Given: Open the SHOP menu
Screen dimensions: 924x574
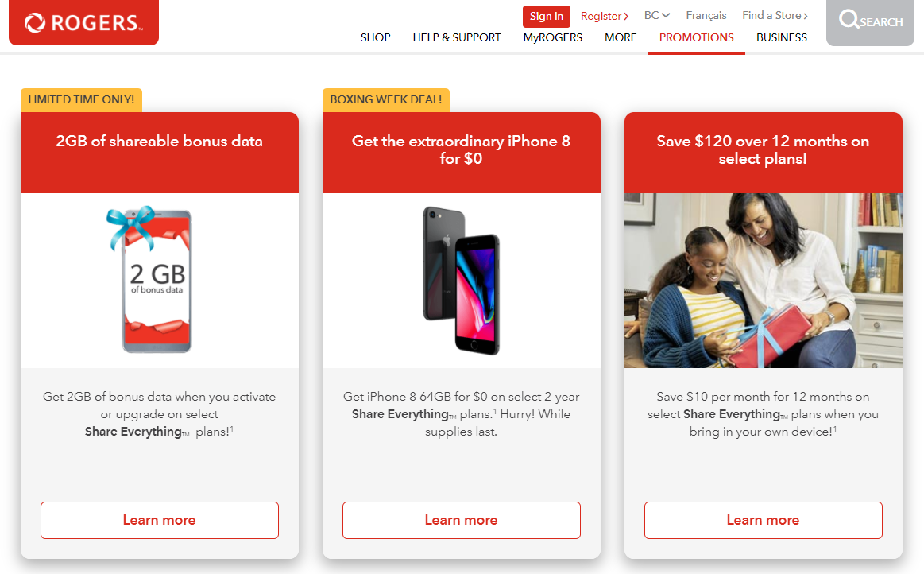Looking at the screenshot, I should click(x=375, y=37).
